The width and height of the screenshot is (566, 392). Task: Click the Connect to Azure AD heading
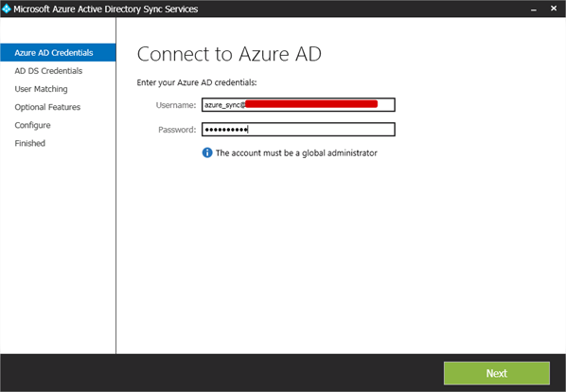pos(229,54)
